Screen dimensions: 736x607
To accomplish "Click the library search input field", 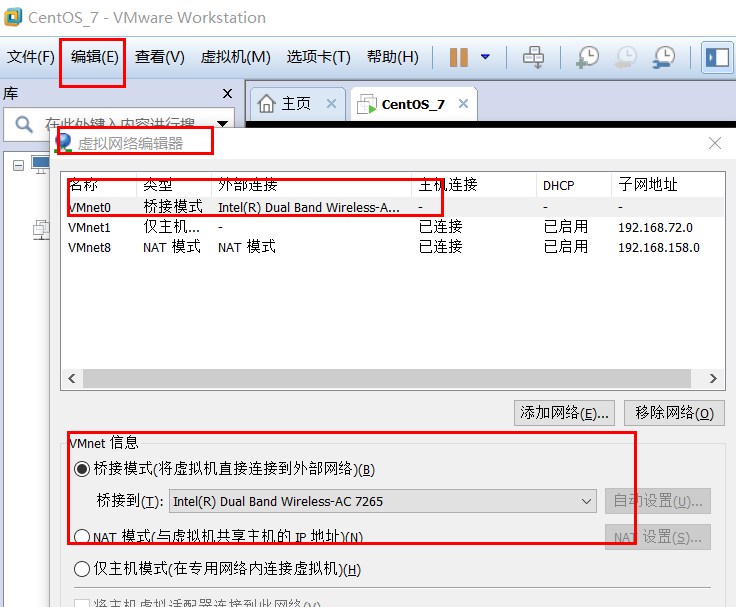I will [x=120, y=124].
